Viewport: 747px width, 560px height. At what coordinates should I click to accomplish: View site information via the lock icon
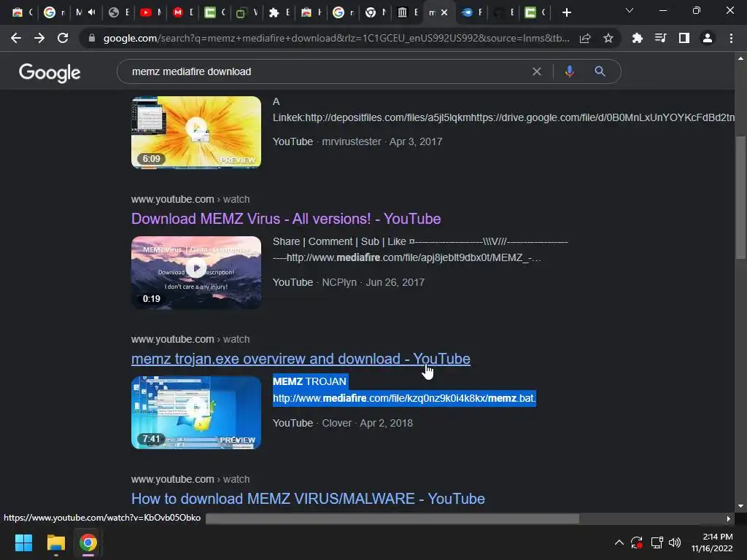(x=92, y=38)
